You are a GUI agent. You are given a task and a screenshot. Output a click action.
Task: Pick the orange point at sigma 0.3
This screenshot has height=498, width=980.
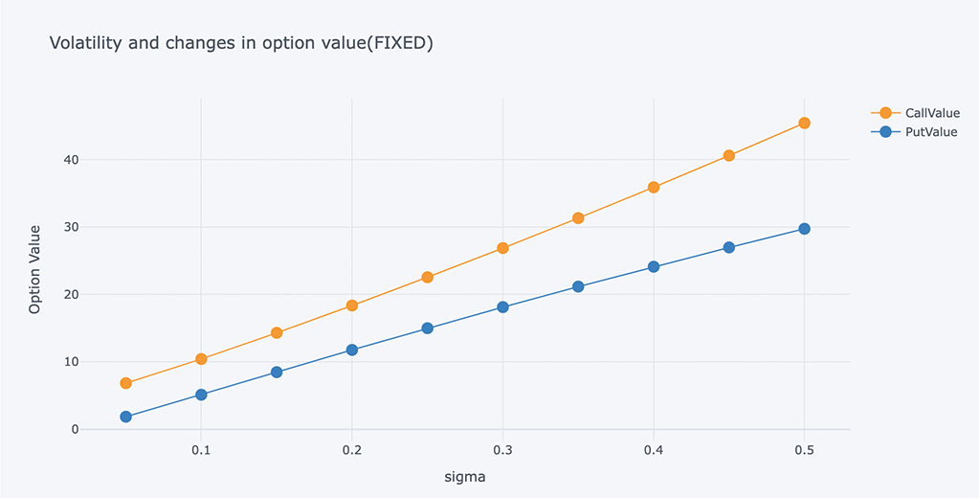(x=502, y=248)
